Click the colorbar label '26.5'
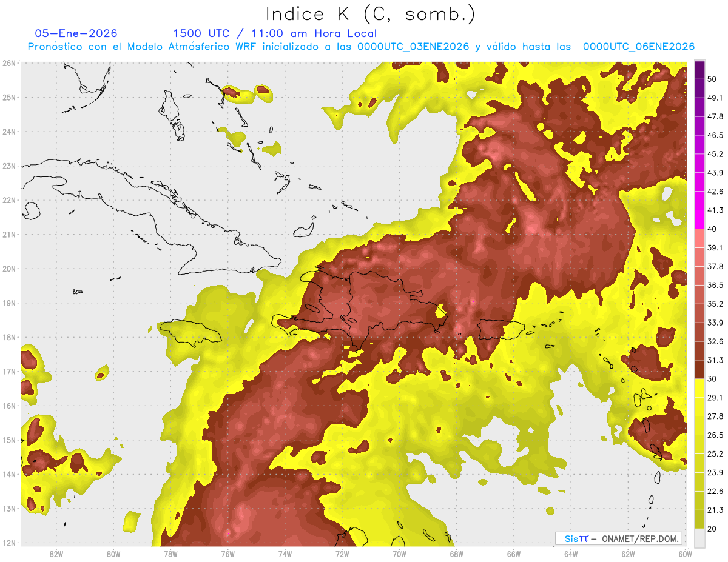This screenshot has width=728, height=562. pos(716,435)
